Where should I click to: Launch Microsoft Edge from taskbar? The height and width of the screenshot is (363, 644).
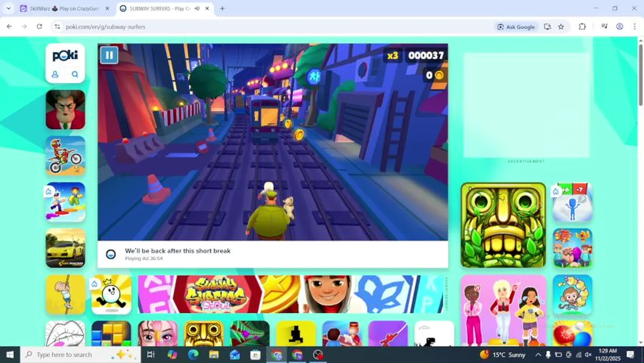[x=193, y=354]
